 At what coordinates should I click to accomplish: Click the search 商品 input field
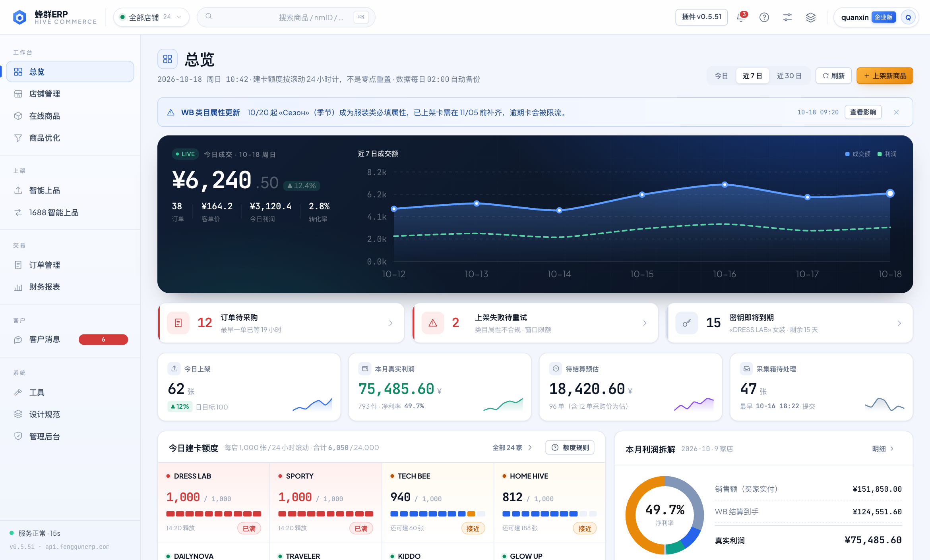286,17
